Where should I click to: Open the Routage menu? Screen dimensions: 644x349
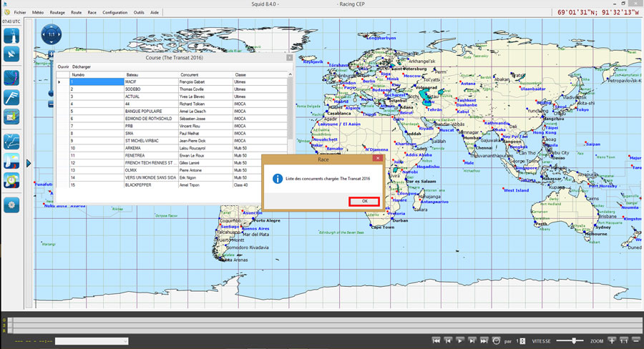click(57, 12)
